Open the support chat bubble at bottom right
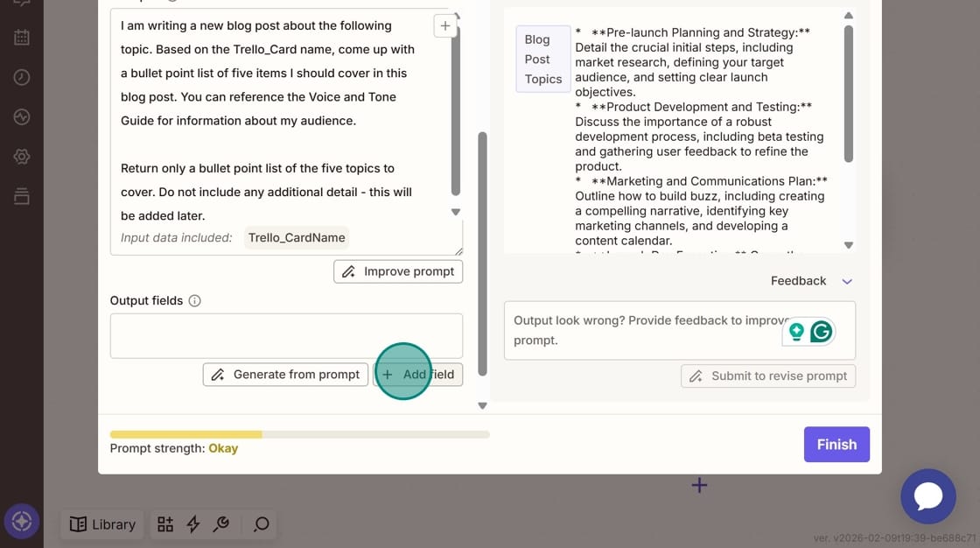 coord(928,496)
